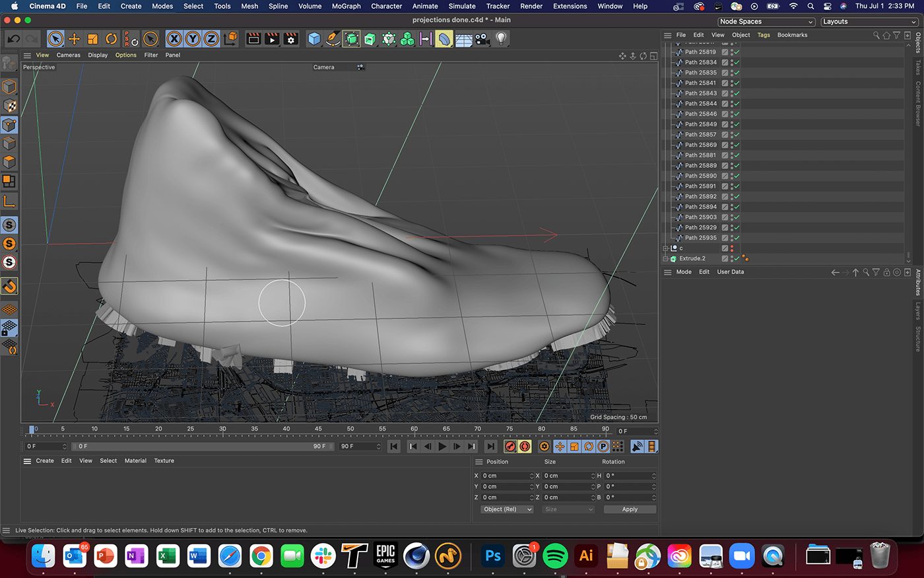Click the Position X input field

[507, 476]
